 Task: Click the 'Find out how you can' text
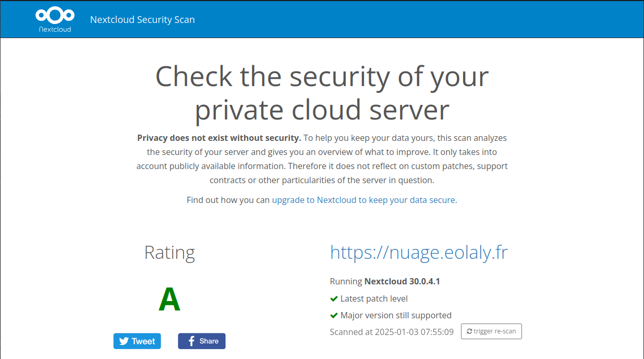[x=228, y=200]
